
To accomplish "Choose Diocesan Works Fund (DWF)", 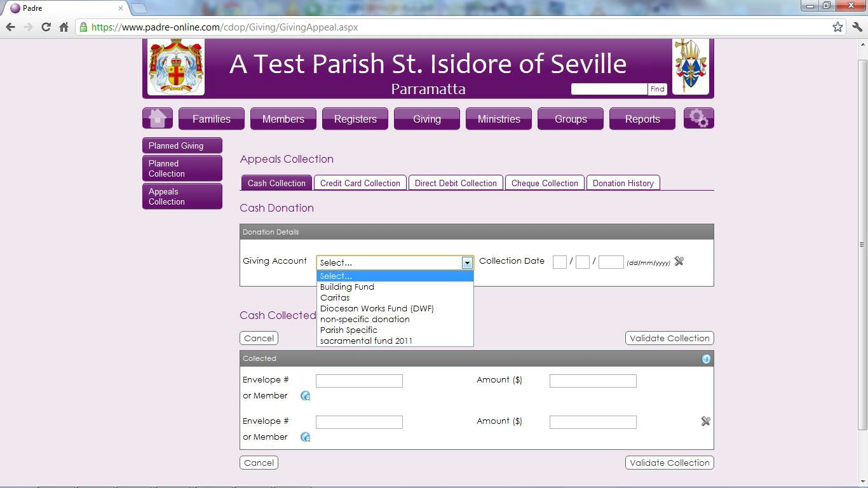I will pyautogui.click(x=395, y=308).
